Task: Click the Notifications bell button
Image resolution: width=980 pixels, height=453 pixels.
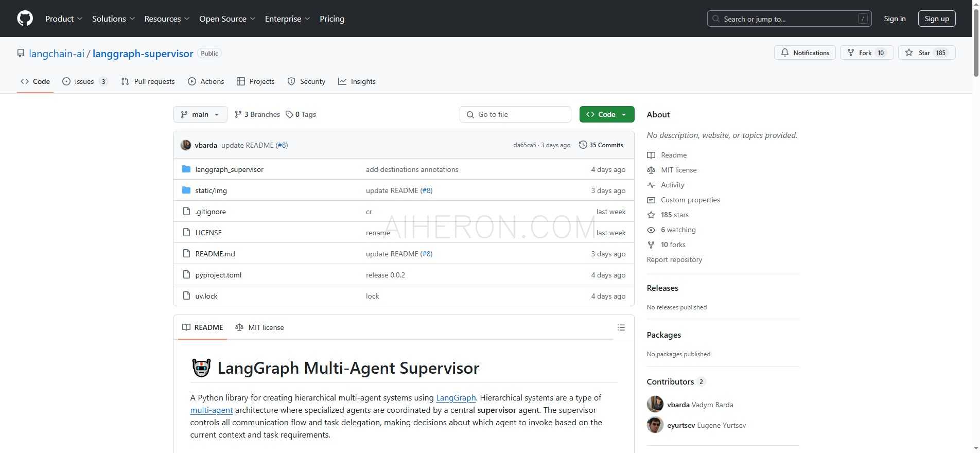Action: coord(805,53)
